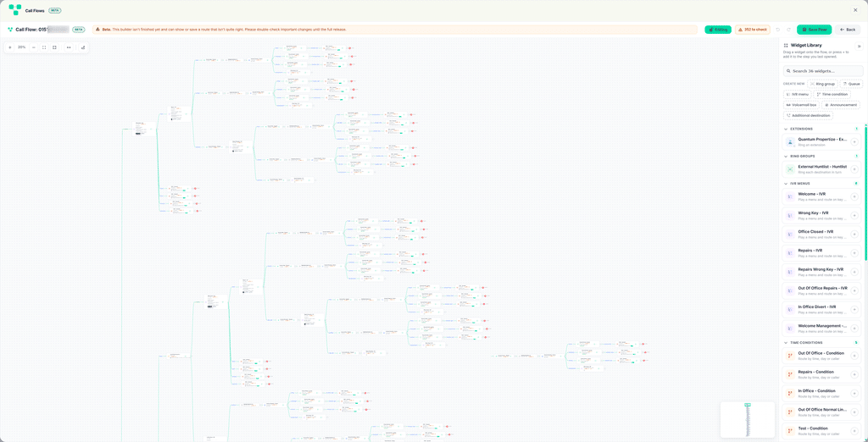Toggle the Editing mode button
Image resolution: width=868 pixels, height=442 pixels.
click(718, 30)
